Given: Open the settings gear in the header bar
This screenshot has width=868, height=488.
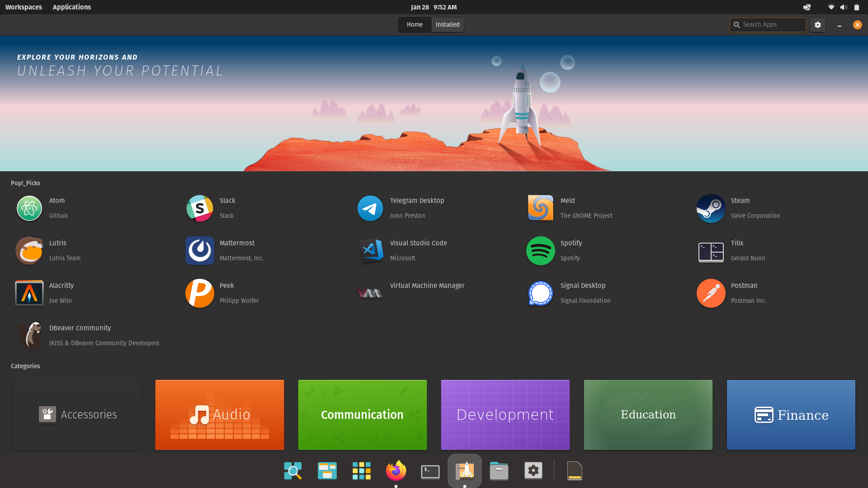Looking at the screenshot, I should (818, 25).
